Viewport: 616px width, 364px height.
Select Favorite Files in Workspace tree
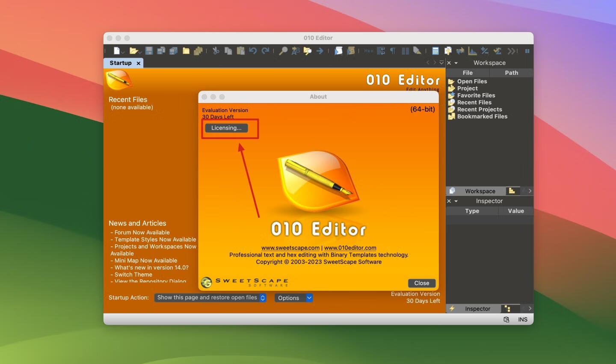click(476, 95)
